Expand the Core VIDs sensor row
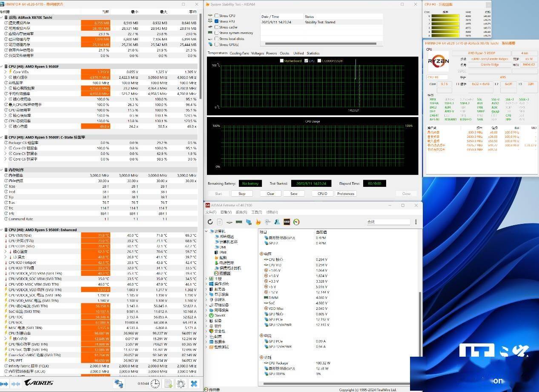The image size is (539, 392). point(6,72)
